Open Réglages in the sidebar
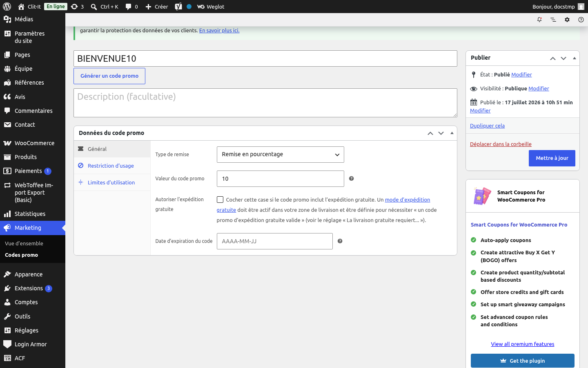588x368 pixels. (x=33, y=330)
